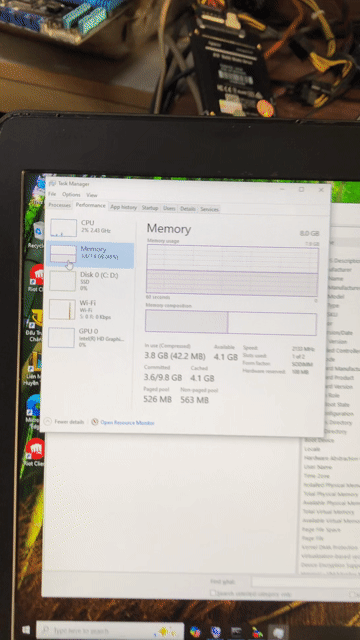Click the Open Resource Monitor link

click(127, 423)
